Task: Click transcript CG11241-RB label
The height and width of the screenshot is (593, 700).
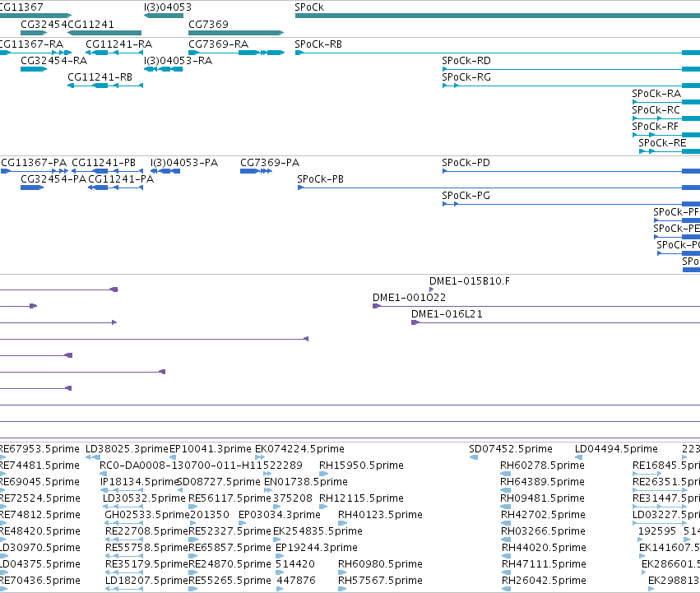Action: pyautogui.click(x=100, y=77)
